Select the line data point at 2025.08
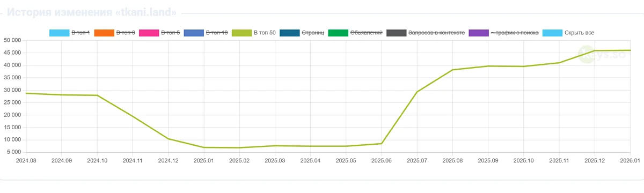644x193 pixels. [x=452, y=70]
